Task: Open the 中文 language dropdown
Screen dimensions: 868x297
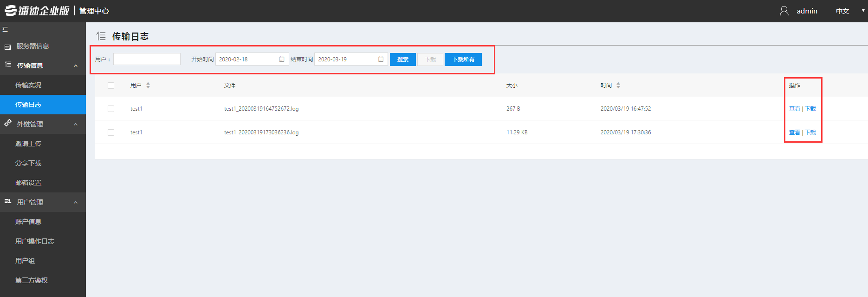Action: 849,11
